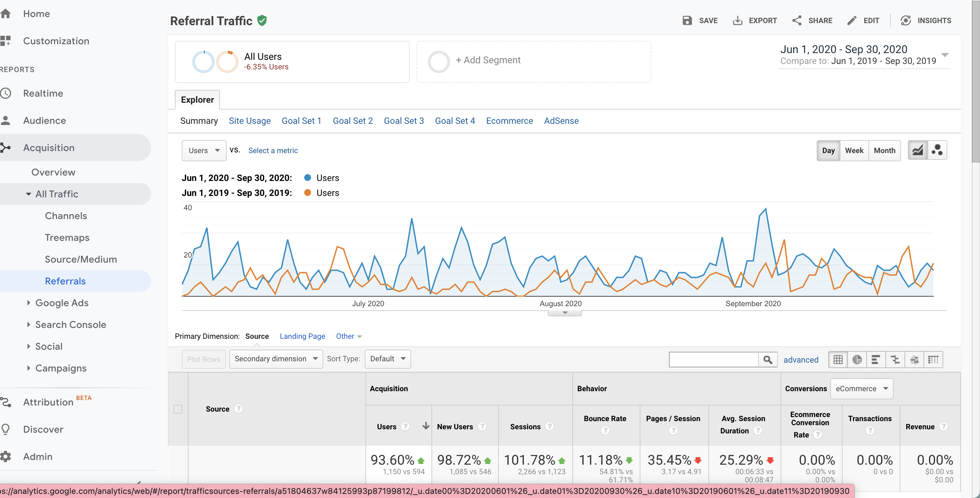This screenshot has width=980, height=498.
Task: Click the table search input field
Action: 714,360
